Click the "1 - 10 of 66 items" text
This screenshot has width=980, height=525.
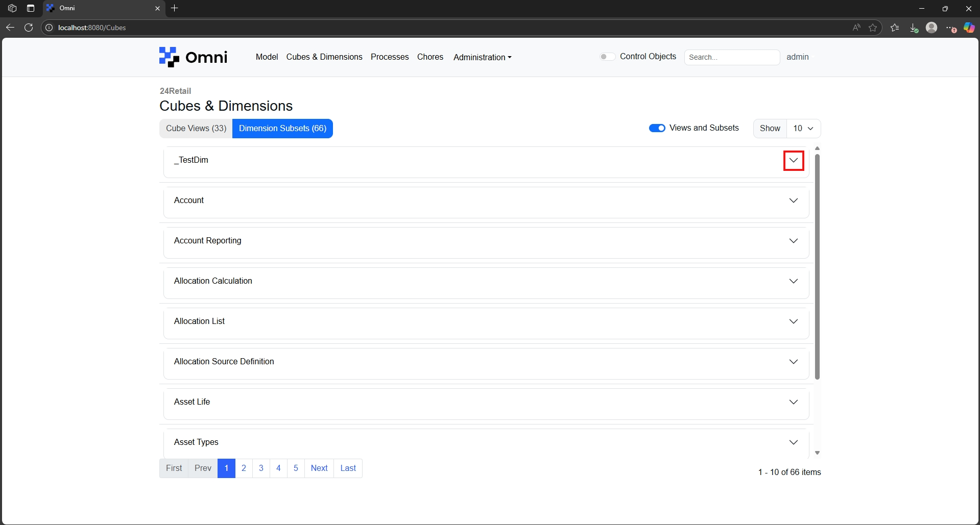click(x=790, y=472)
